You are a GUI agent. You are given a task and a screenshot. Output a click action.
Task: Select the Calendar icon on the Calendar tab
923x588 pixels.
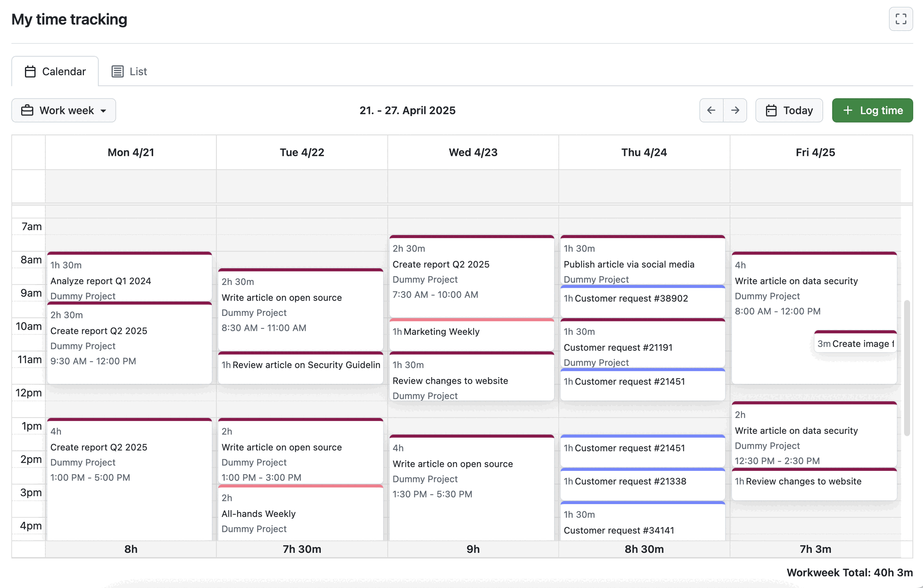click(x=30, y=71)
